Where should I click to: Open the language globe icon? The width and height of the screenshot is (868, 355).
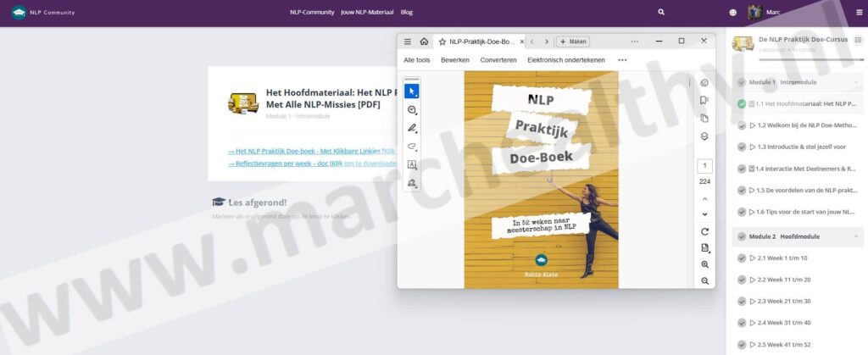pos(733,12)
